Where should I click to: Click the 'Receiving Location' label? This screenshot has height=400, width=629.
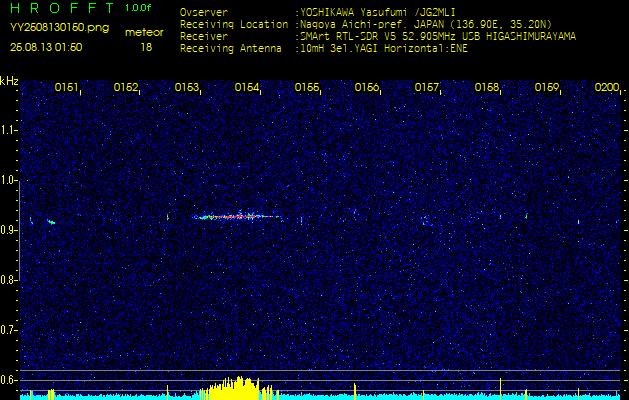[x=234, y=25]
